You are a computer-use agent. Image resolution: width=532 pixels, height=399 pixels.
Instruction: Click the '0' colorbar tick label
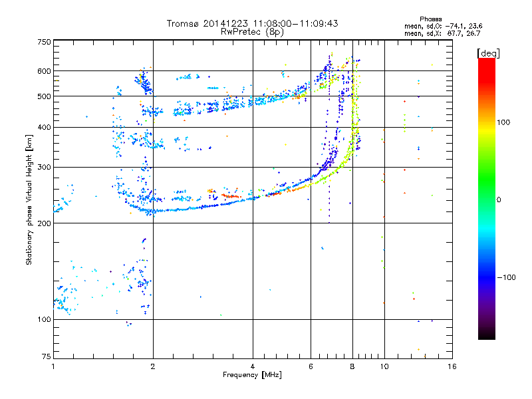498,199
